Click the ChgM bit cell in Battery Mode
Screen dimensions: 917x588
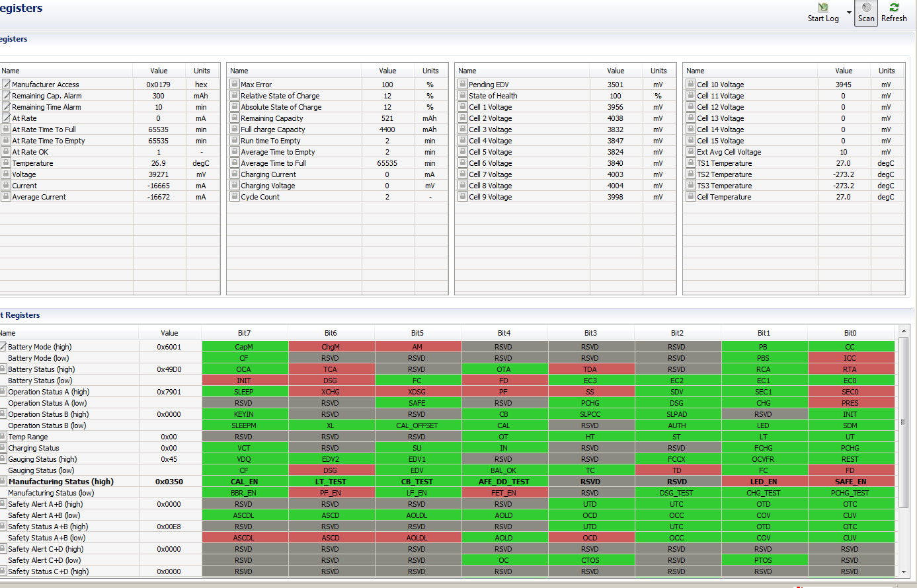coord(331,347)
